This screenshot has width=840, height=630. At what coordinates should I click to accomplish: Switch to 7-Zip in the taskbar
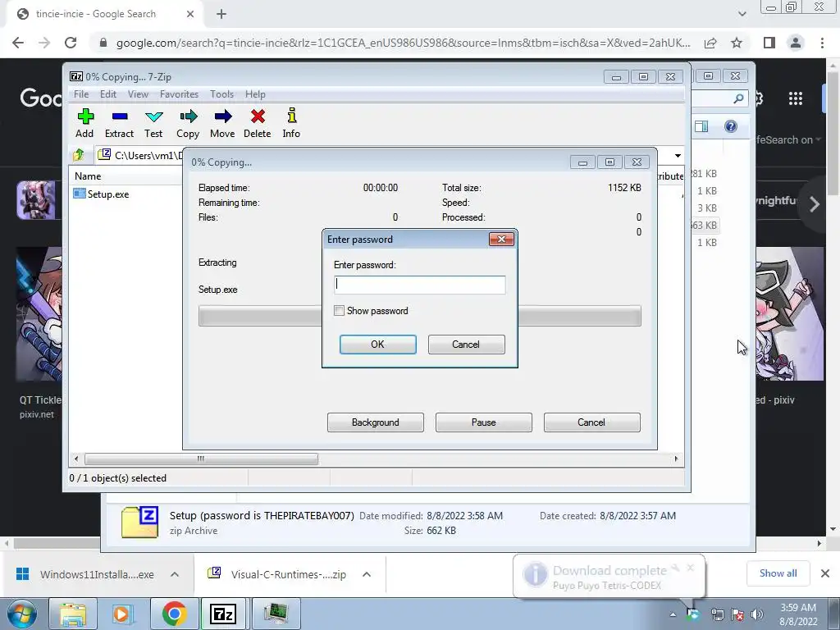223,614
